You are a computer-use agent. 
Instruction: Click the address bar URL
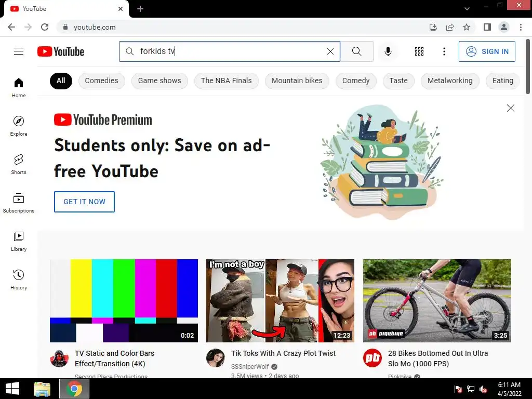point(95,27)
